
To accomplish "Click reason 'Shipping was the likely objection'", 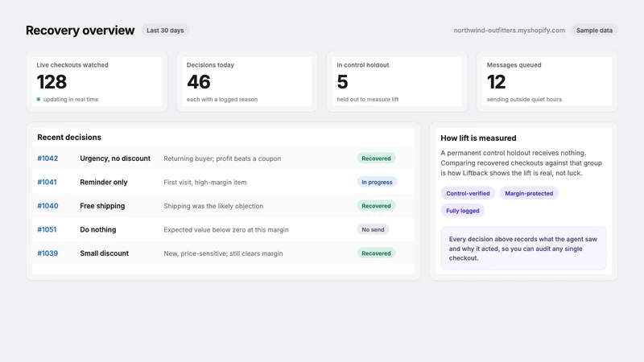I will point(213,206).
